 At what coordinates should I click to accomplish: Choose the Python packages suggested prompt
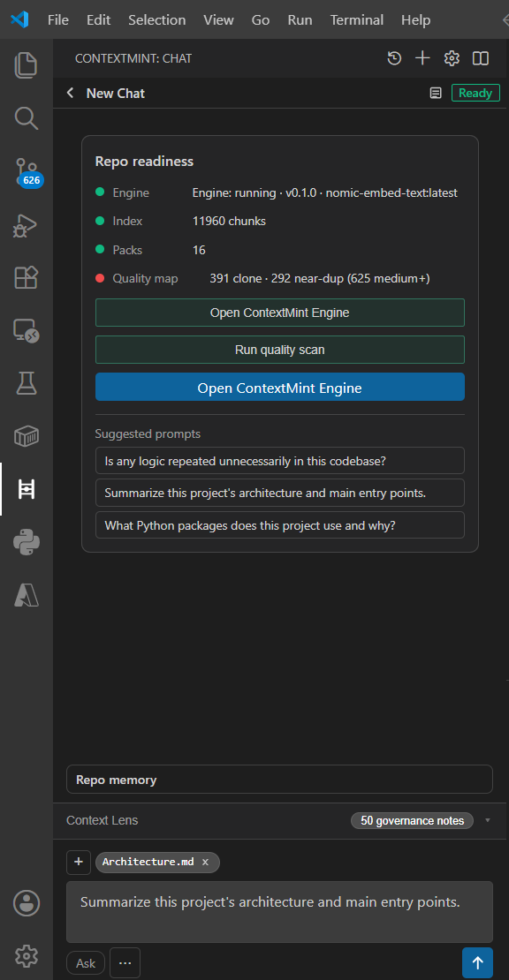click(x=279, y=525)
